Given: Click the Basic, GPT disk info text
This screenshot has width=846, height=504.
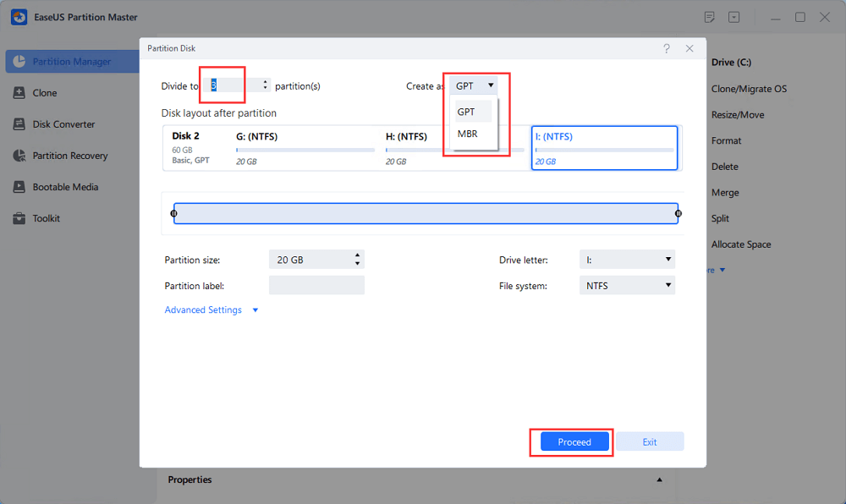Looking at the screenshot, I should (190, 161).
